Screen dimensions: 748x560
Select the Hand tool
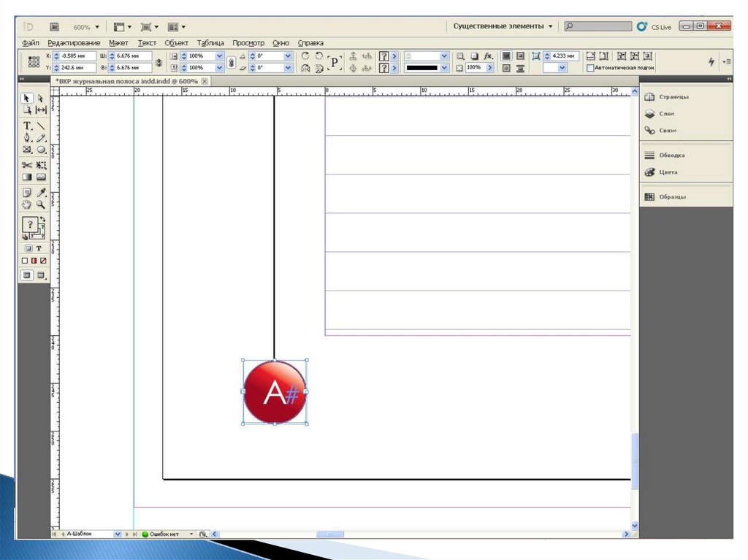click(28, 205)
